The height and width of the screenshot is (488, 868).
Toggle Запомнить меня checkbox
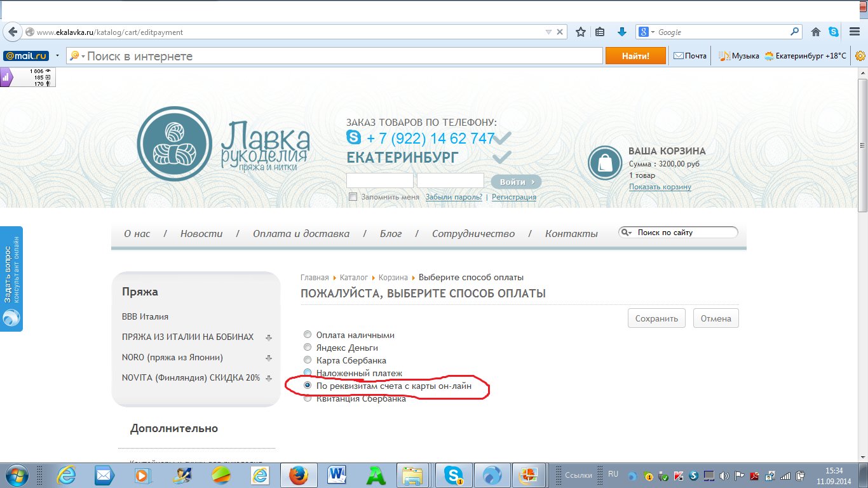(353, 197)
